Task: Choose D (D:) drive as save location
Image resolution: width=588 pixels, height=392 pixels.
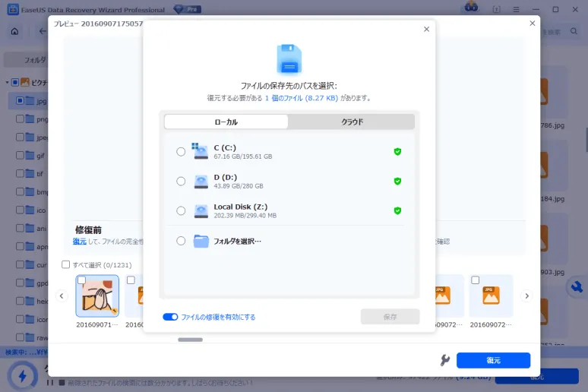Action: tap(181, 182)
